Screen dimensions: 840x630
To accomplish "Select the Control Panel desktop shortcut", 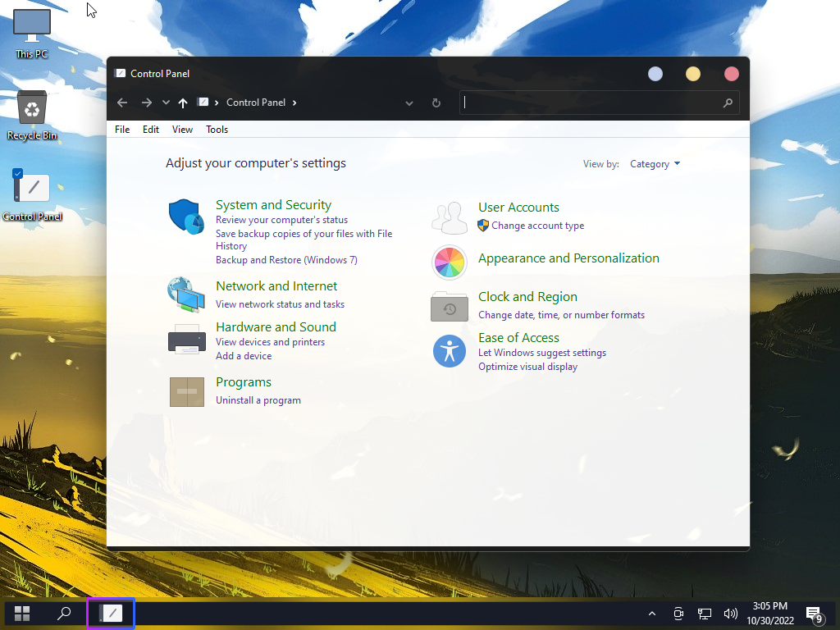I will click(32, 195).
